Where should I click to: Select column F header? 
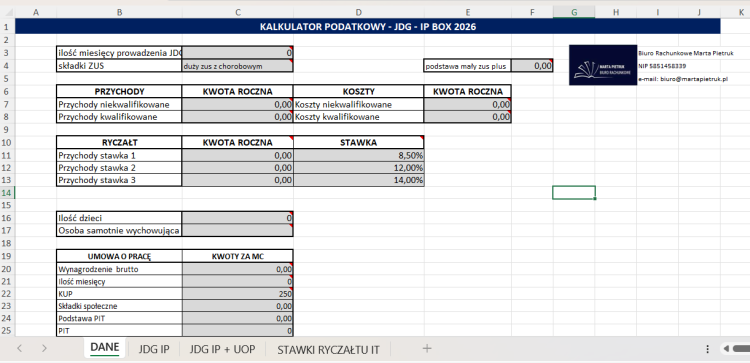[532, 12]
